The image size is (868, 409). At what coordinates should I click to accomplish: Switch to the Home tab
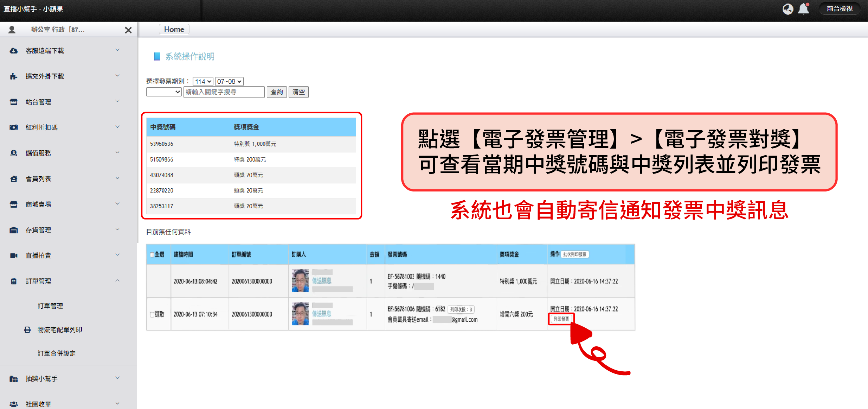pyautogui.click(x=174, y=30)
